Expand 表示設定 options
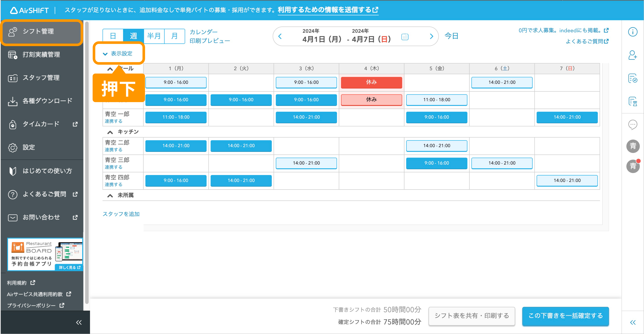 pos(118,54)
